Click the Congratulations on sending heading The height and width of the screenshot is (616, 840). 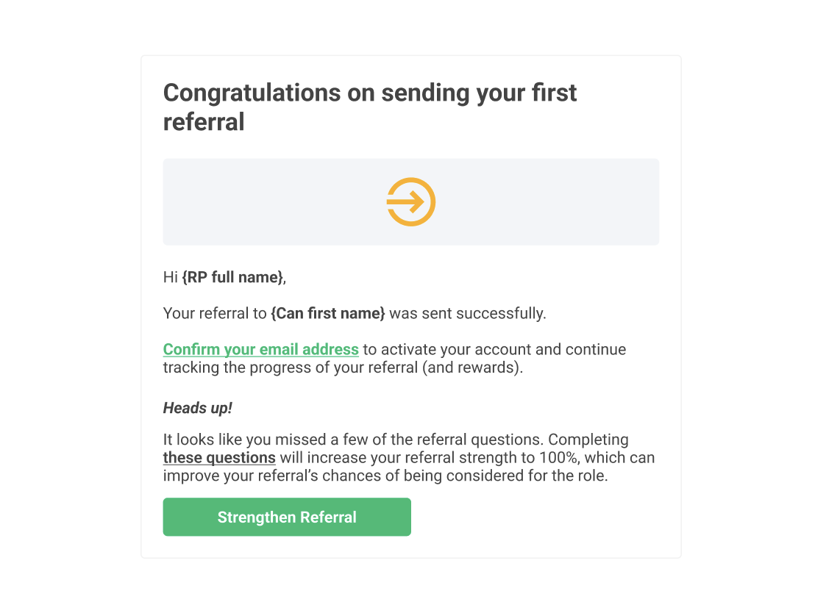pos(370,107)
